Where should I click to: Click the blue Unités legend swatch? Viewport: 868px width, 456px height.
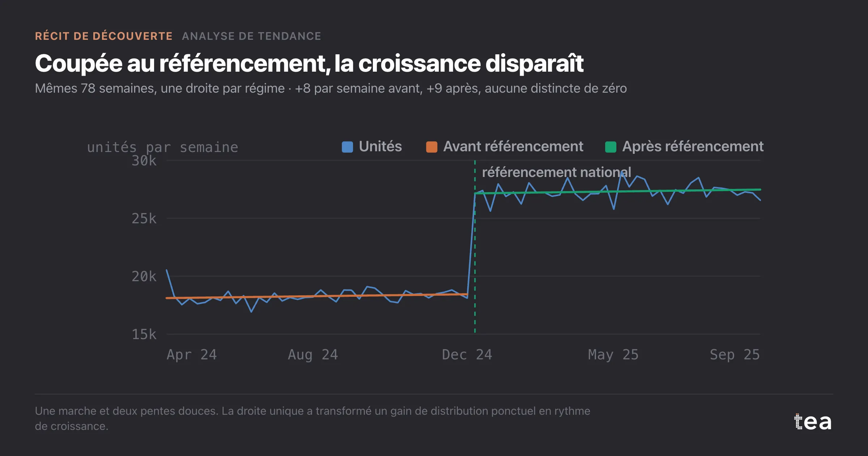(347, 147)
